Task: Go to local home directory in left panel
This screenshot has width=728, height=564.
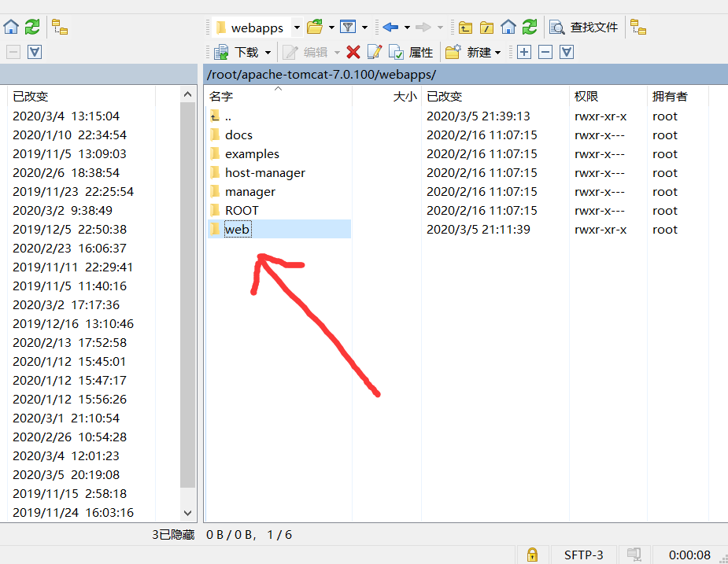Action: (11, 27)
